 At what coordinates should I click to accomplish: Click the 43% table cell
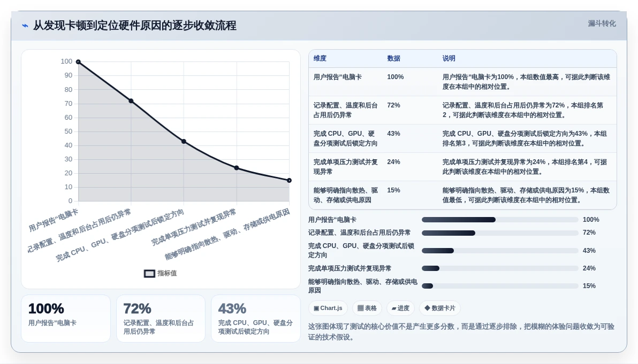pos(393,134)
